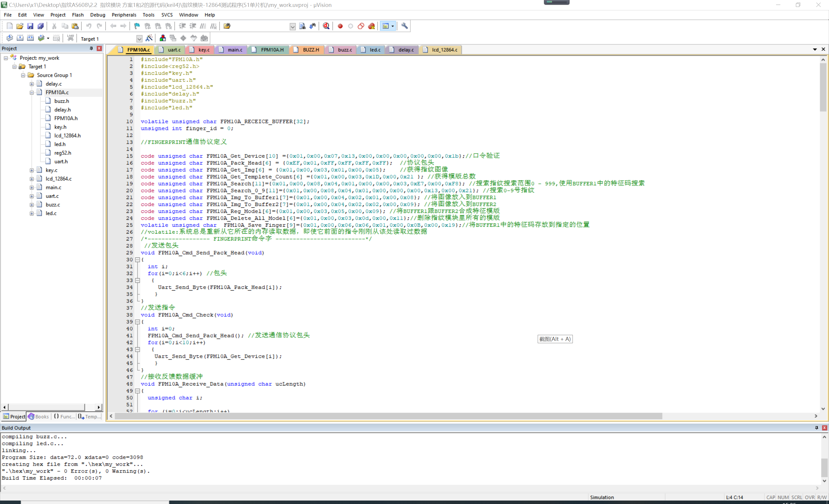Close the Project panel with the red X
This screenshot has height=504, width=829.
(x=99, y=48)
